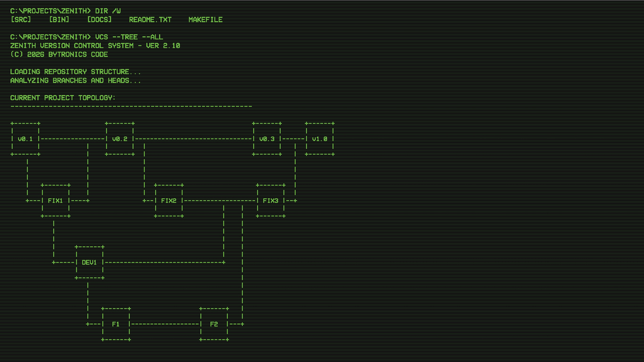
Task: Click the Bytronics Code copyright line
Action: click(59, 54)
